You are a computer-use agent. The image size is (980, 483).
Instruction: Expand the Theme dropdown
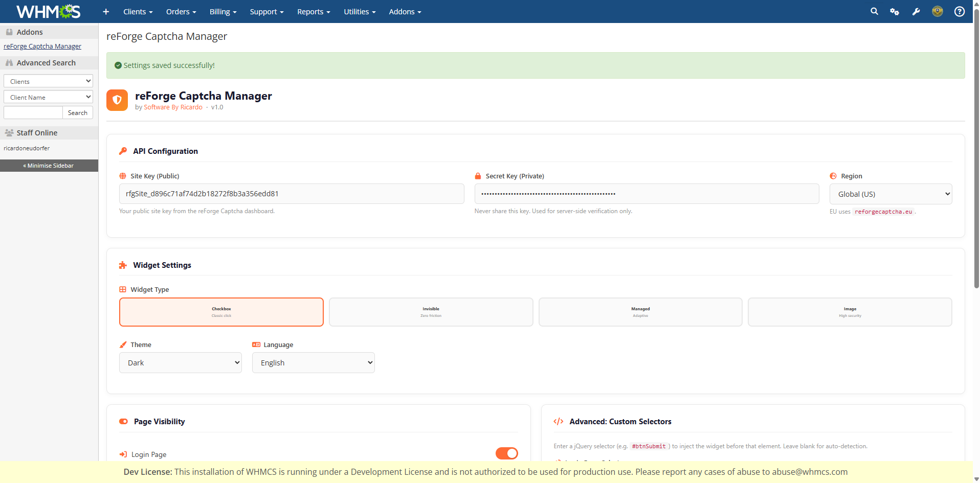click(x=181, y=363)
